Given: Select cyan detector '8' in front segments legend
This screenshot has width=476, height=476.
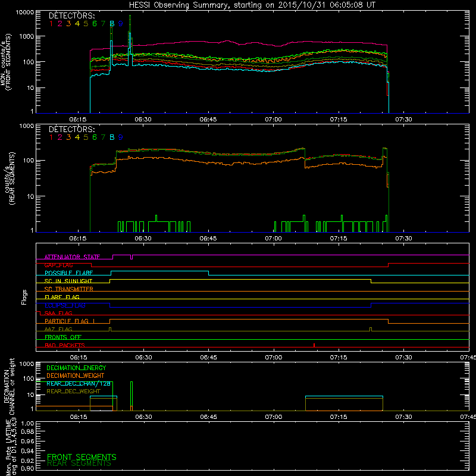Looking at the screenshot, I should click(112, 24).
